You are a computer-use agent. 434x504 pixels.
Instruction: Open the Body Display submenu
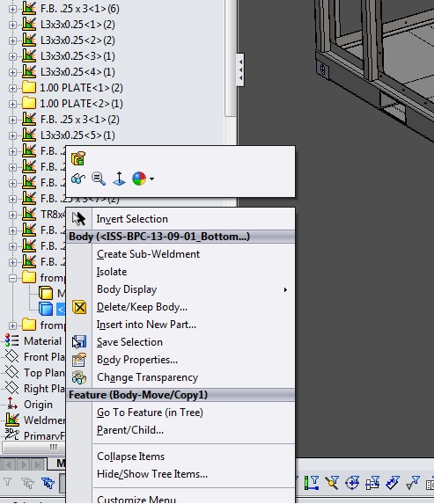point(193,289)
